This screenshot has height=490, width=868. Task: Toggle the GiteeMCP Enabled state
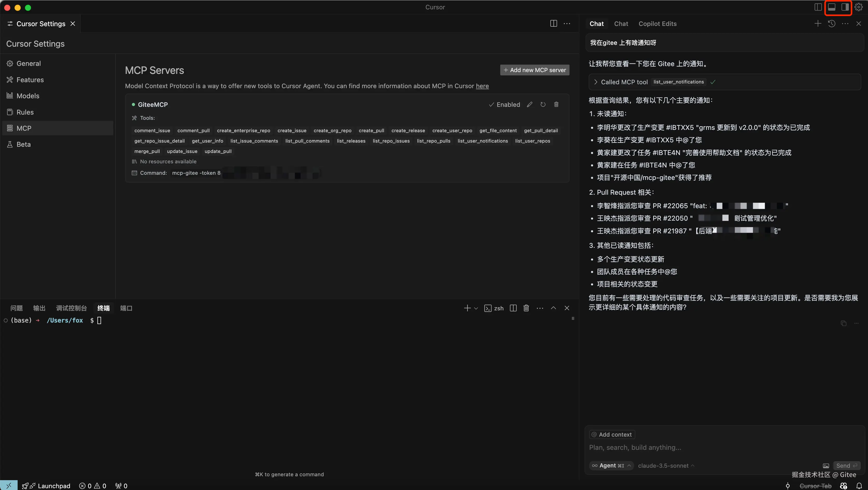pos(504,104)
